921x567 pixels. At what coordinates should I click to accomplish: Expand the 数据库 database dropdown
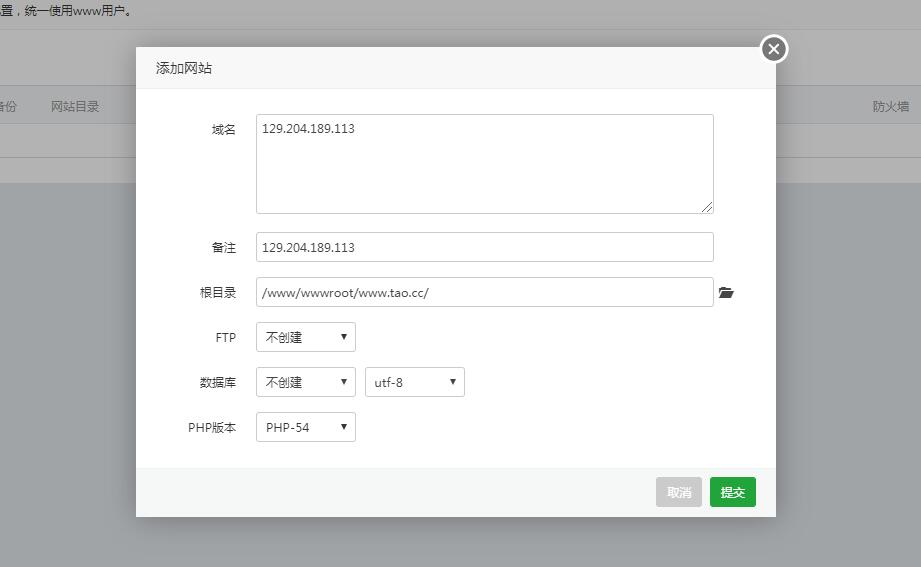tap(306, 382)
